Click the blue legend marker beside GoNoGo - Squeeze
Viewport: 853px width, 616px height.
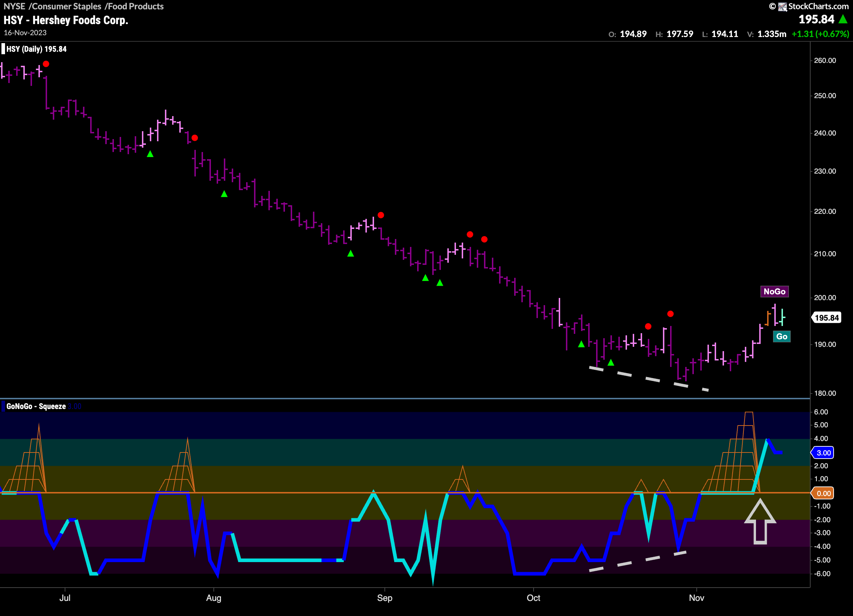tap(3, 406)
